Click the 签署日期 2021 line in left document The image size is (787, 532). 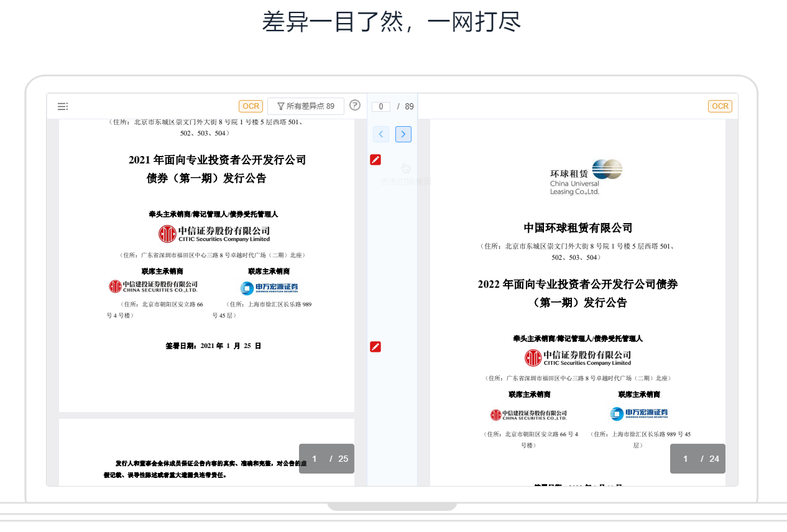click(x=213, y=346)
